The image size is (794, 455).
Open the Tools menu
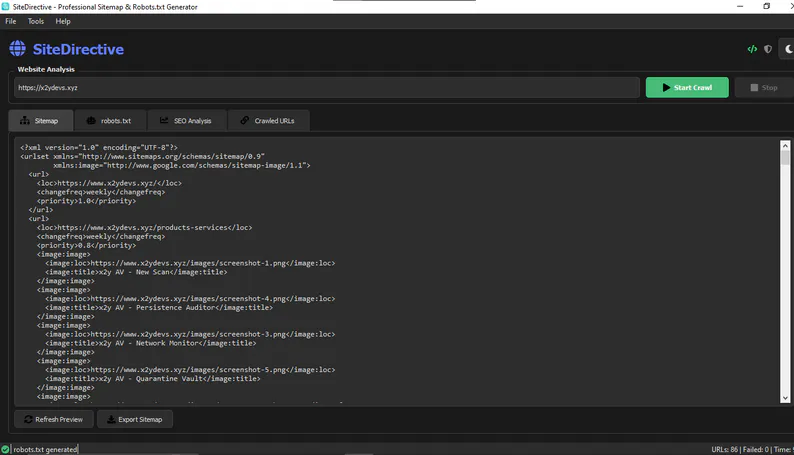pos(35,21)
